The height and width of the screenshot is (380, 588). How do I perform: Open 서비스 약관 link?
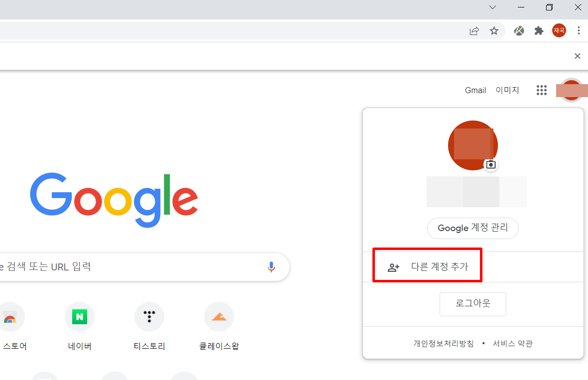[513, 344]
